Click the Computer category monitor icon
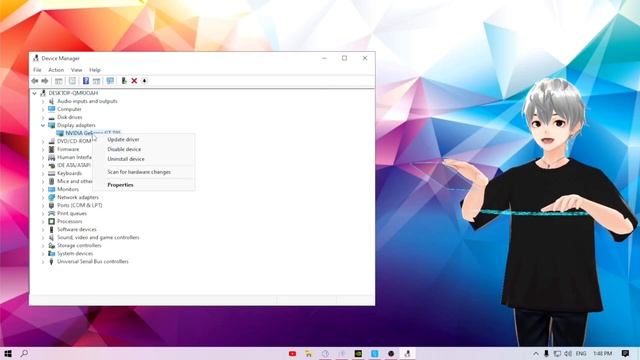 (x=51, y=109)
